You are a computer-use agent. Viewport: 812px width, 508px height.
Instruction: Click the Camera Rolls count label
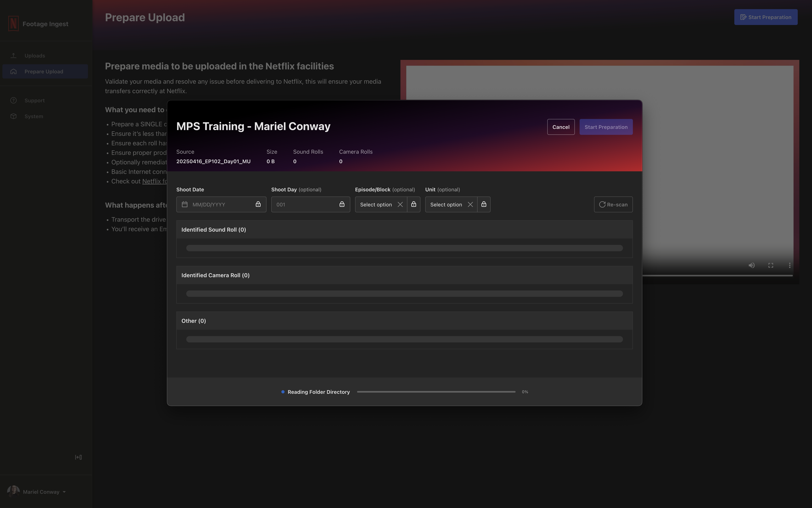click(356, 151)
